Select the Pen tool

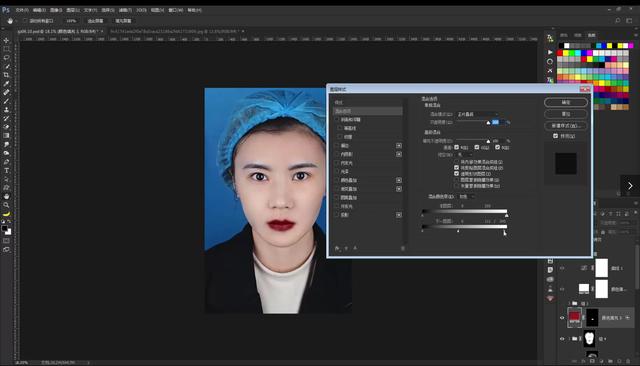[6, 162]
